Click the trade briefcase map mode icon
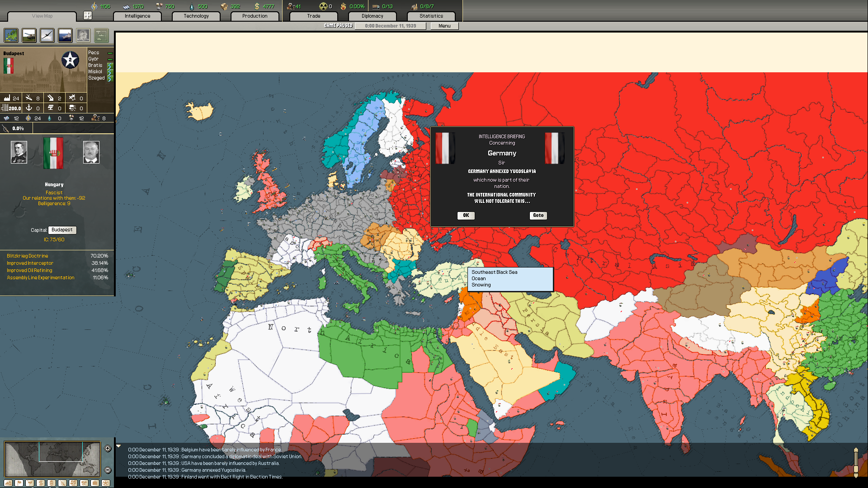 click(94, 483)
